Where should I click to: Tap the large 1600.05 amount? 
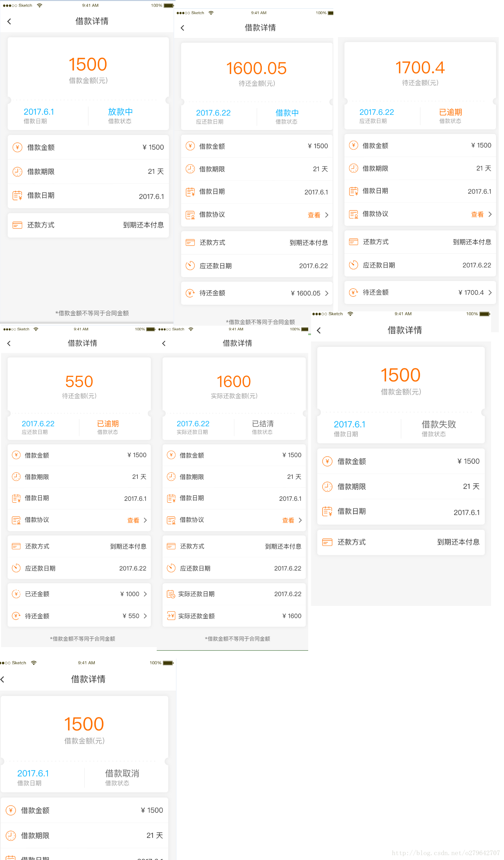pos(257,68)
